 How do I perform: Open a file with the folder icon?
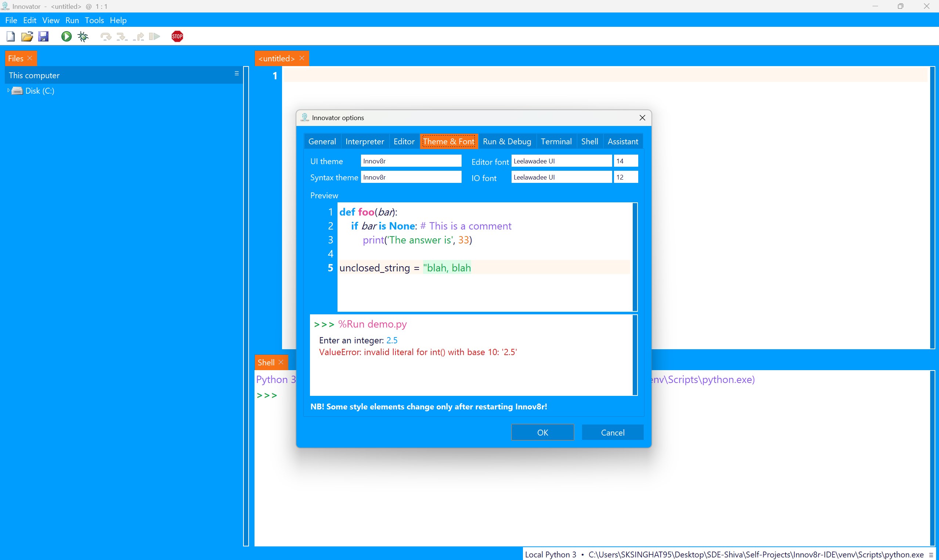click(x=27, y=37)
